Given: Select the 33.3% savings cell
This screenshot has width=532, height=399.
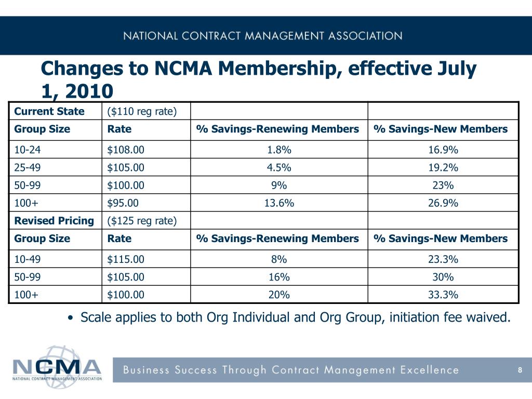Looking at the screenshot, I should click(x=443, y=295).
